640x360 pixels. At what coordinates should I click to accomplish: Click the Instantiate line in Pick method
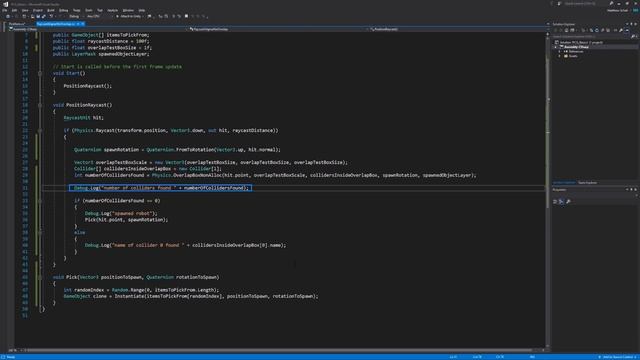pyautogui.click(x=191, y=296)
